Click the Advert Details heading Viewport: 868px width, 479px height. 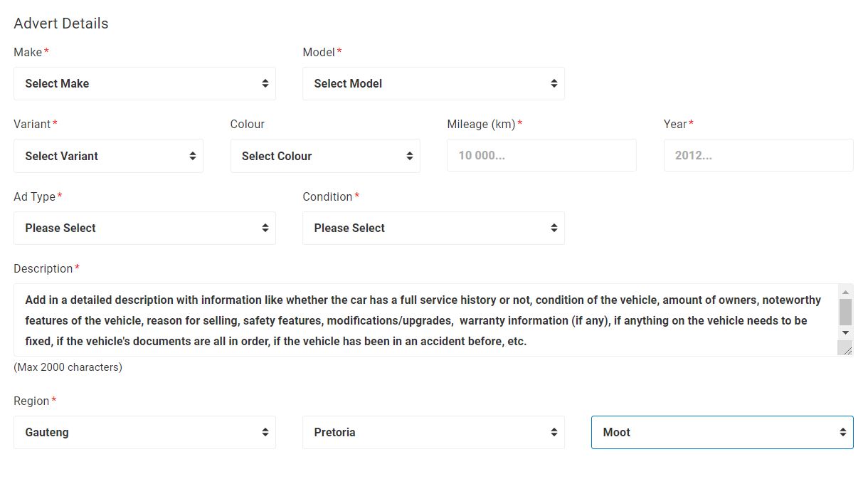click(x=61, y=23)
